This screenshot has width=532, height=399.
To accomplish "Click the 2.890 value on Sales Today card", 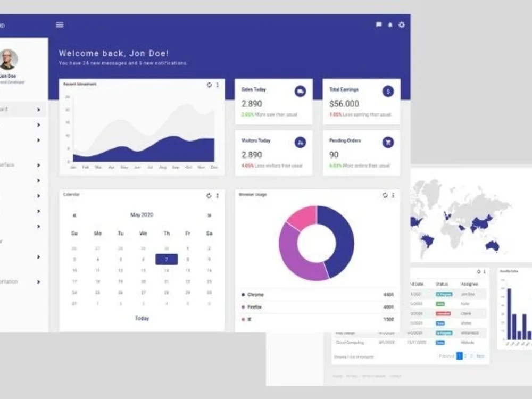I will (x=252, y=104).
